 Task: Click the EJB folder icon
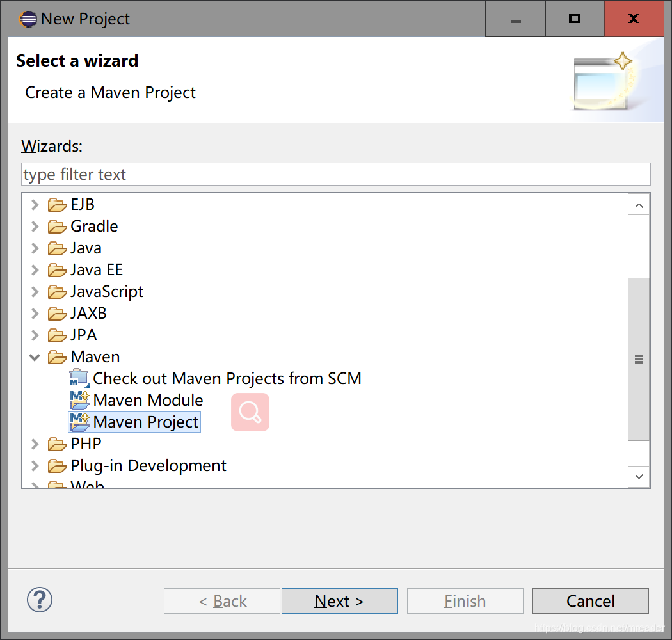click(x=57, y=205)
